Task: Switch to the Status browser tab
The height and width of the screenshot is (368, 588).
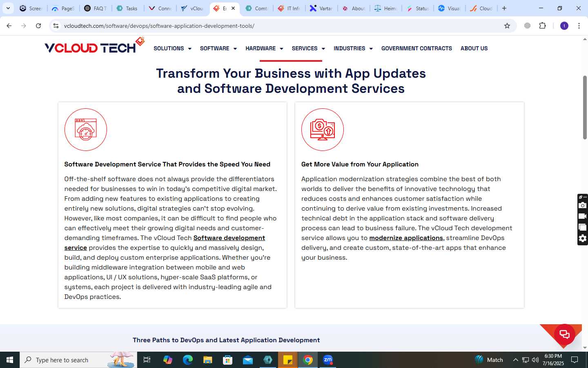Action: click(418, 8)
